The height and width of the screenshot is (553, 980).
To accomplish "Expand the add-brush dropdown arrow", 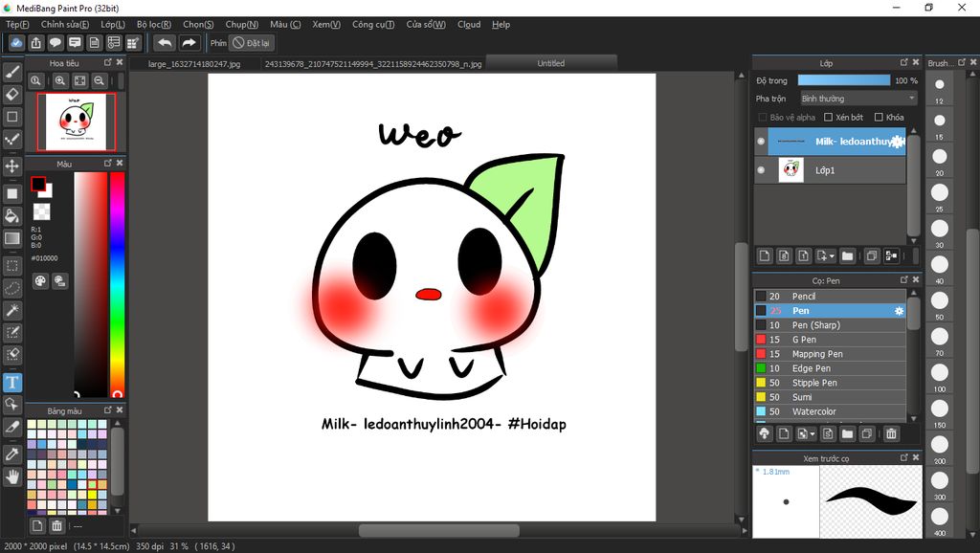I will click(812, 433).
